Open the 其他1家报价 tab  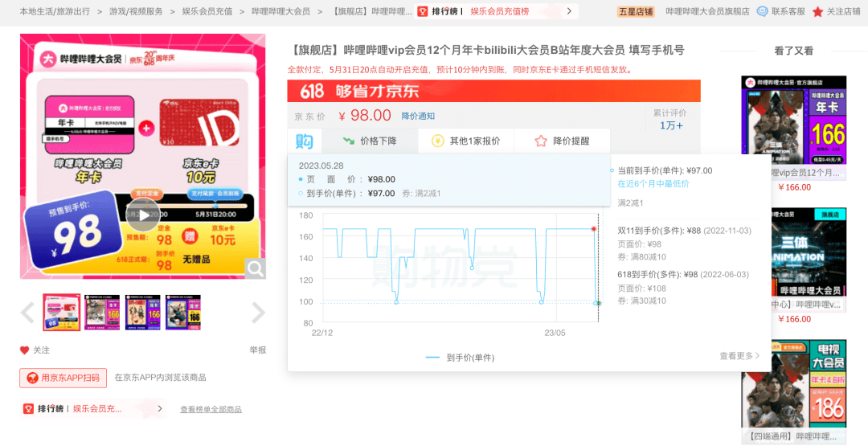tap(465, 141)
